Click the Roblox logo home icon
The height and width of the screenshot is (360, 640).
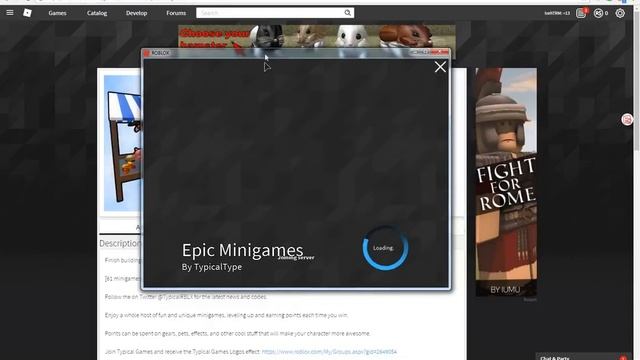(27, 13)
